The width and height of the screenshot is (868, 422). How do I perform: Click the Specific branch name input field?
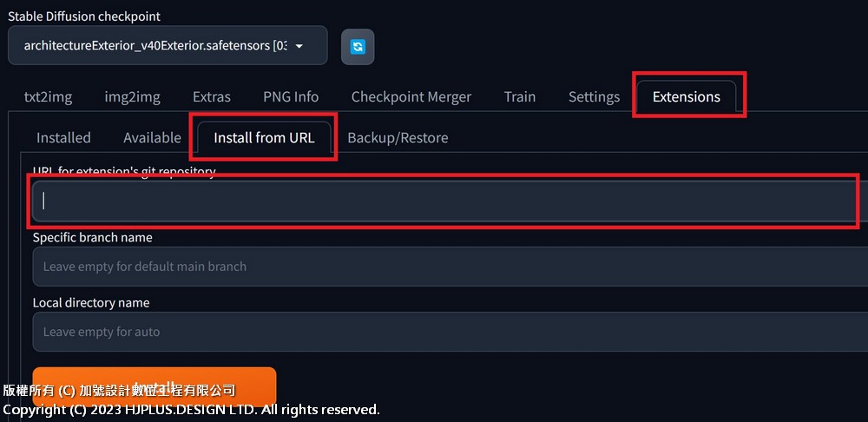[x=443, y=267]
